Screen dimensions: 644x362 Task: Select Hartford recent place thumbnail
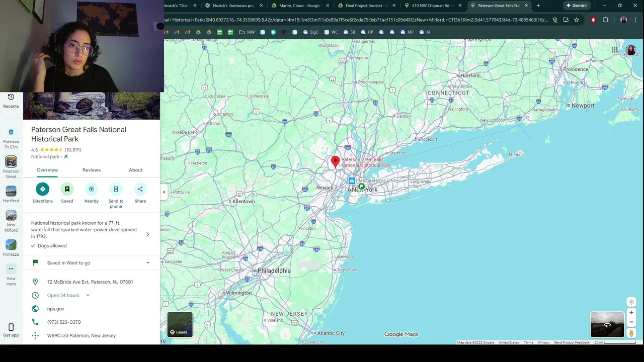[11, 191]
